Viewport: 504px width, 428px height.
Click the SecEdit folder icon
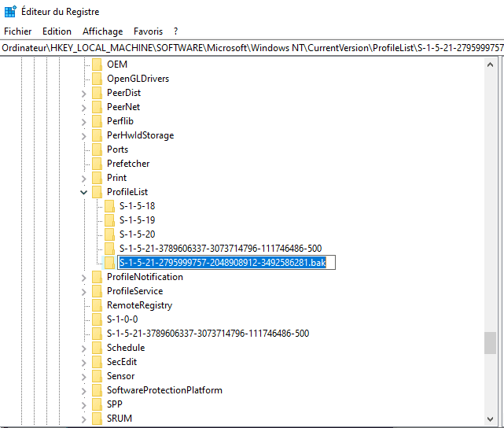[x=97, y=361]
